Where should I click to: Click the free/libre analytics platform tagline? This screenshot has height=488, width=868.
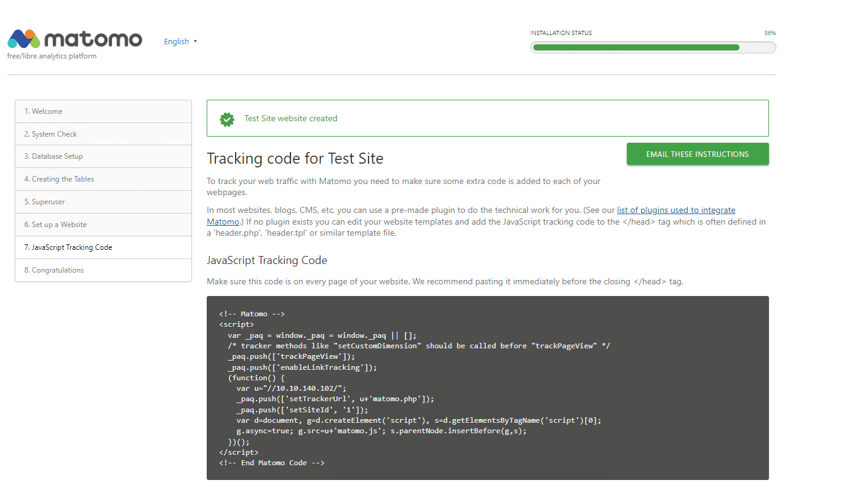point(52,56)
